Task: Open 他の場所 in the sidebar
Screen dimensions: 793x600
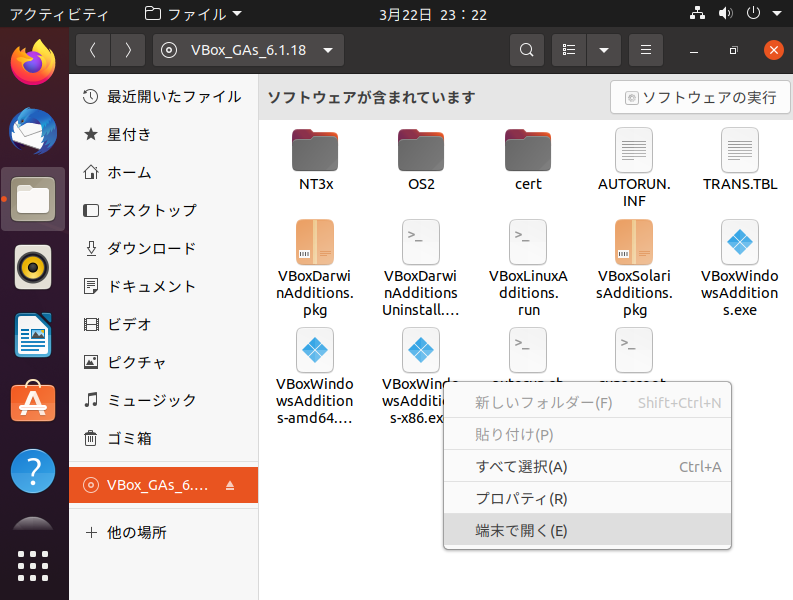Action: pos(163,532)
